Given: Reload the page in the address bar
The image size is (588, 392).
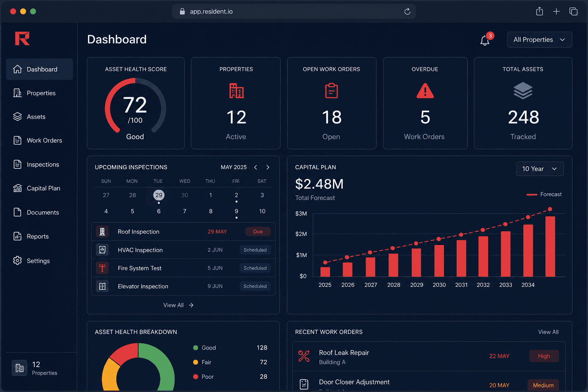Looking at the screenshot, I should coord(407,11).
